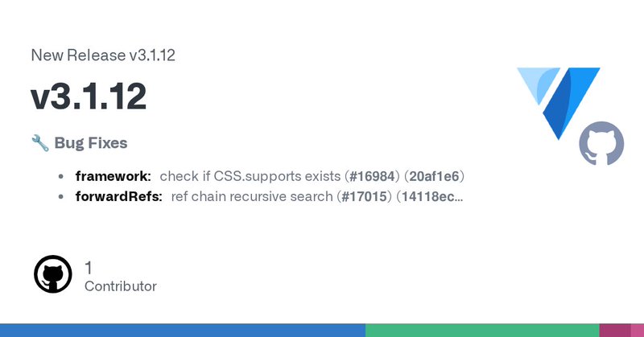644x337 pixels.
Task: Click the 1 Contributor count
Action: pyautogui.click(x=120, y=277)
